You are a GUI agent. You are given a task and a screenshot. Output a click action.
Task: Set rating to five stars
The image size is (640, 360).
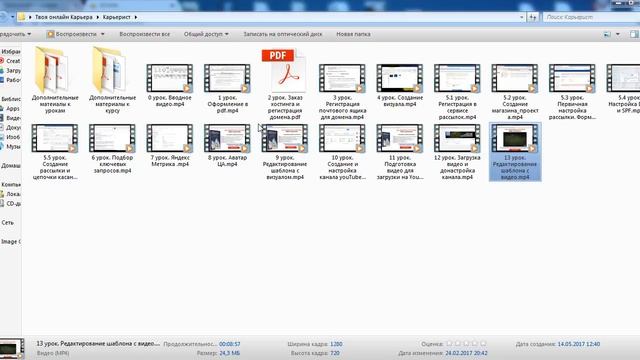pyautogui.click(x=483, y=344)
